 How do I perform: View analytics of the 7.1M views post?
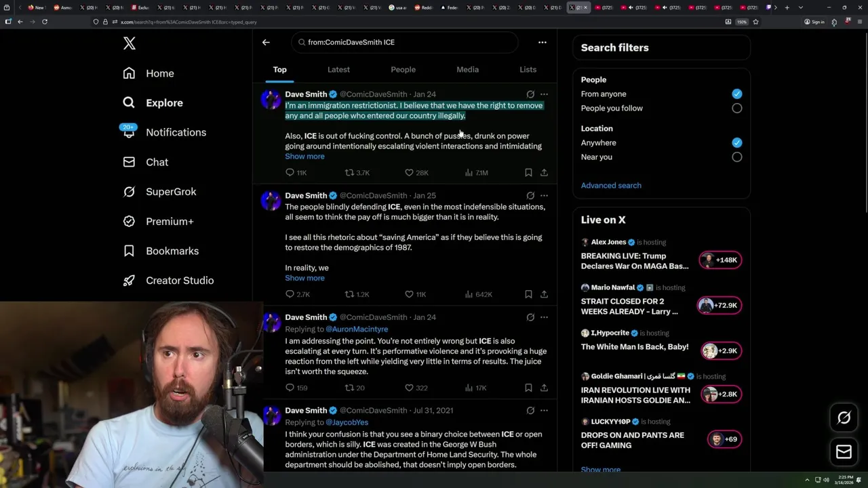click(476, 173)
